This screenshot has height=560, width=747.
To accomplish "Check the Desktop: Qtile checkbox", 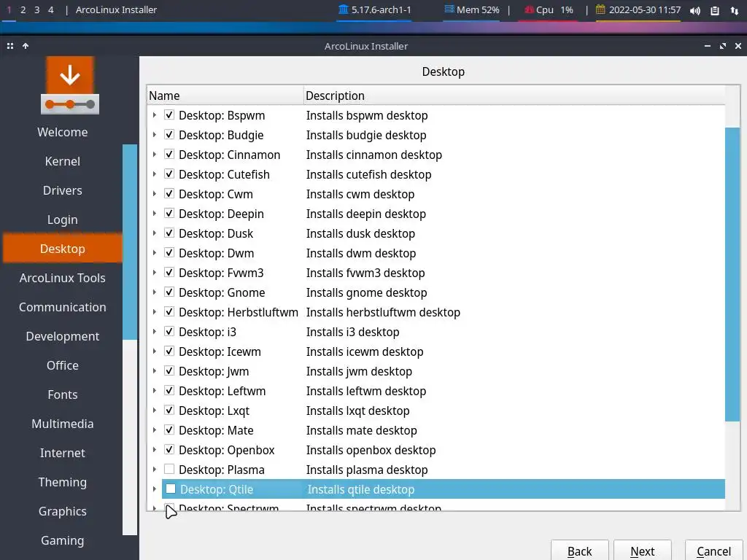I will (x=171, y=489).
